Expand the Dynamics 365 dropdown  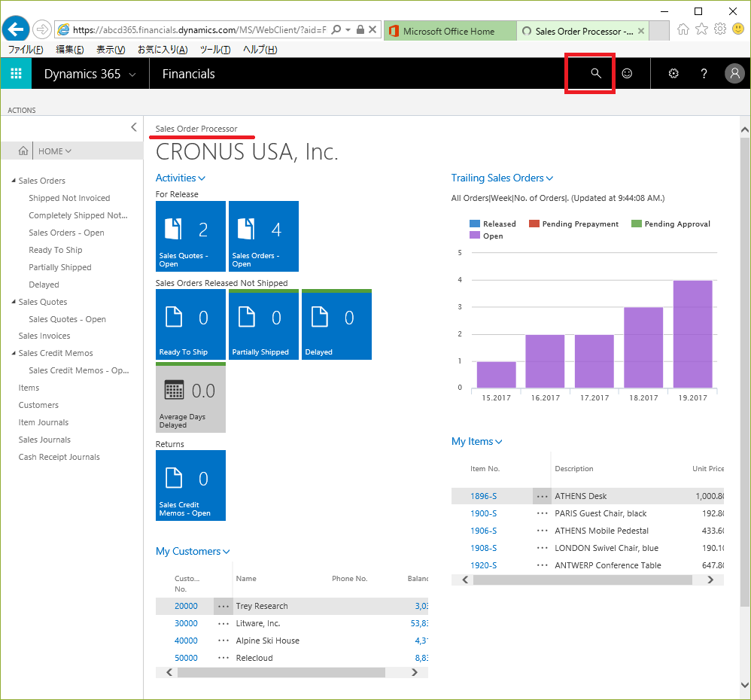[x=132, y=75]
